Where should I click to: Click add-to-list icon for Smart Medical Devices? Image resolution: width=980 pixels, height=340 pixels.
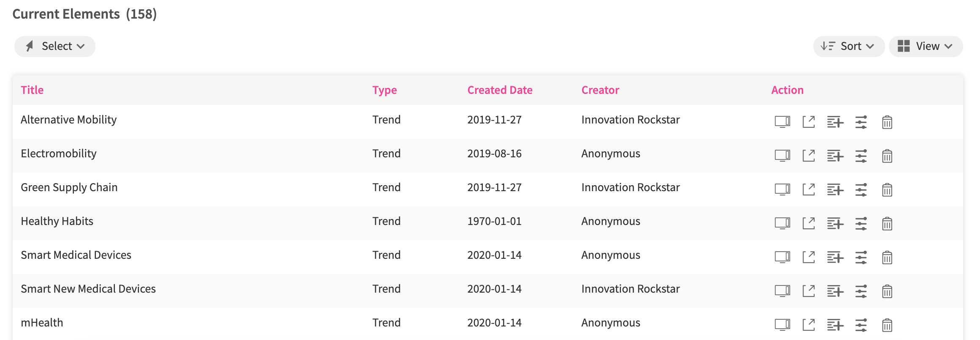point(835,257)
